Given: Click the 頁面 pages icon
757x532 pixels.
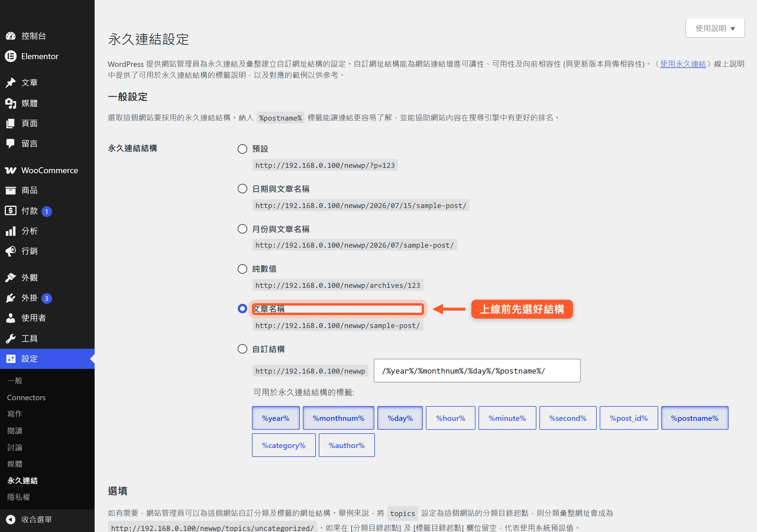Looking at the screenshot, I should (x=11, y=123).
